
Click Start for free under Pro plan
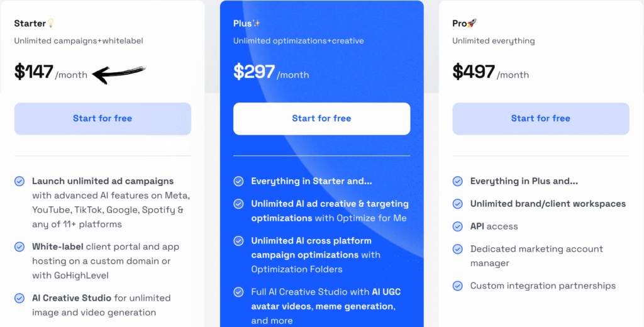tap(541, 119)
